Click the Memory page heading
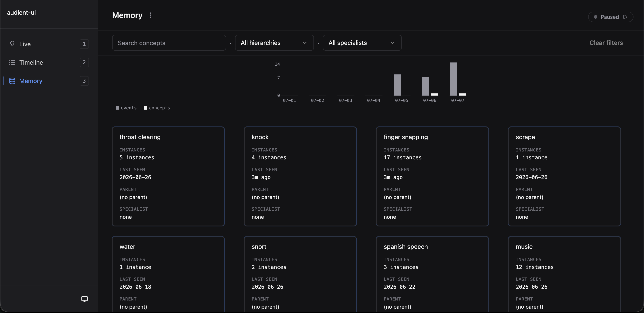Screen dimensions: 644x313 point(127,15)
